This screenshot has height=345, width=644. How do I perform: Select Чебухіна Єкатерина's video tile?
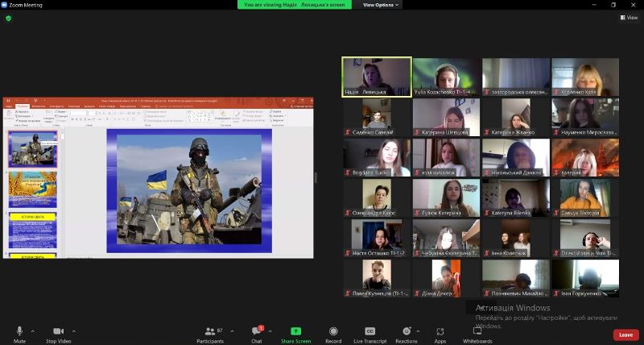[x=446, y=238]
